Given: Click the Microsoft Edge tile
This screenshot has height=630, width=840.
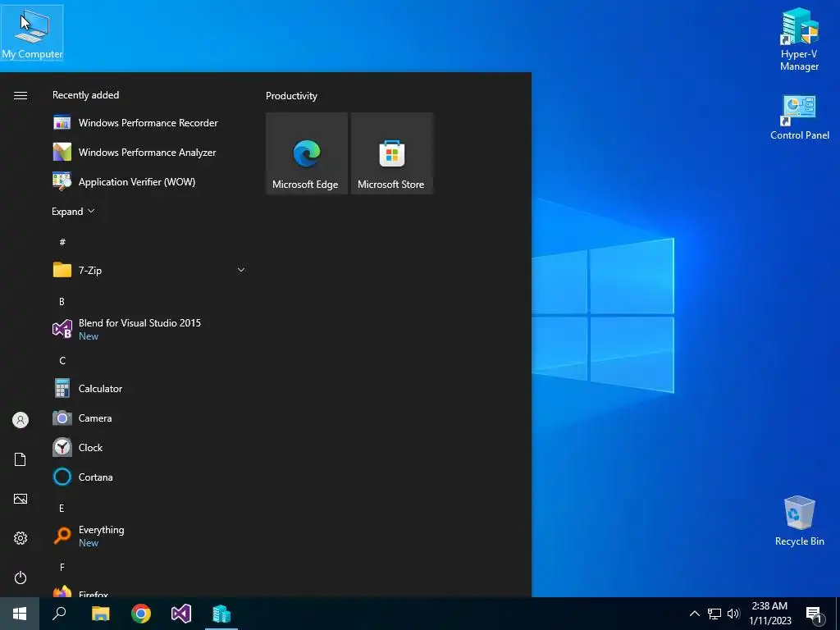Looking at the screenshot, I should coord(307,153).
